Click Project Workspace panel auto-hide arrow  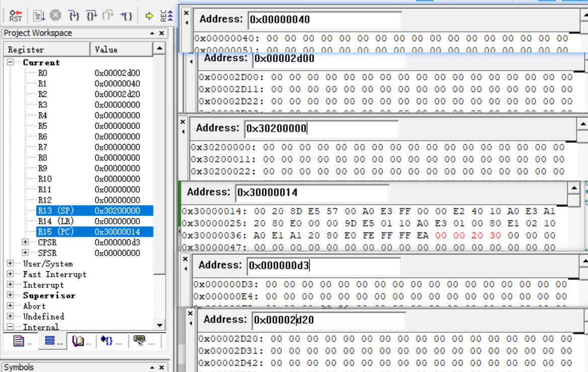152,33
